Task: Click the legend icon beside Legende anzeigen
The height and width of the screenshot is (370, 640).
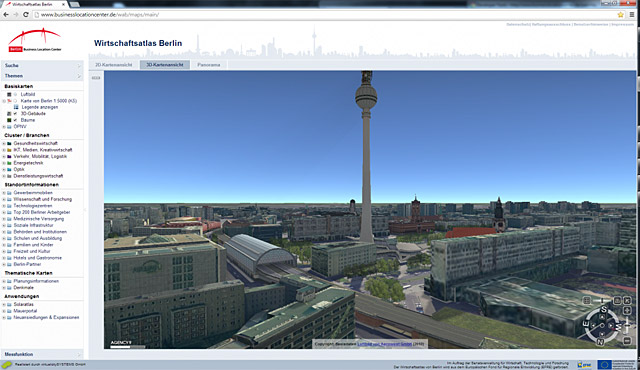Action: click(x=16, y=107)
